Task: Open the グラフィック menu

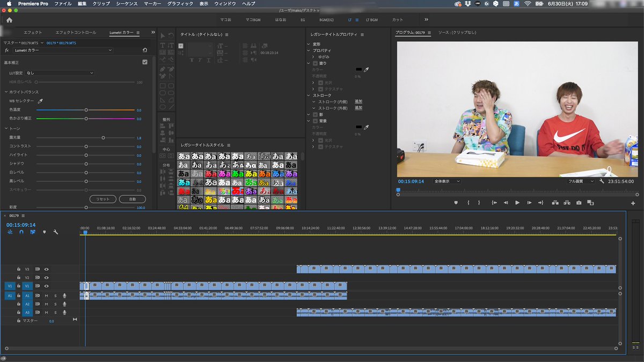Action: 180,4
